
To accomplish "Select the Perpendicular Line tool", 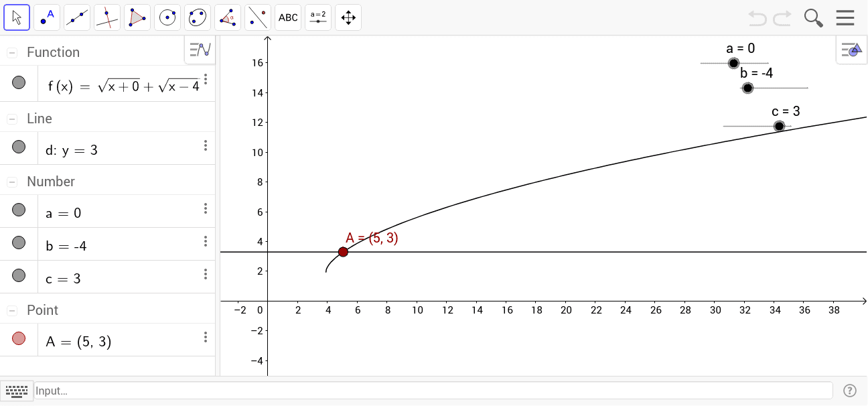I will pyautogui.click(x=107, y=17).
